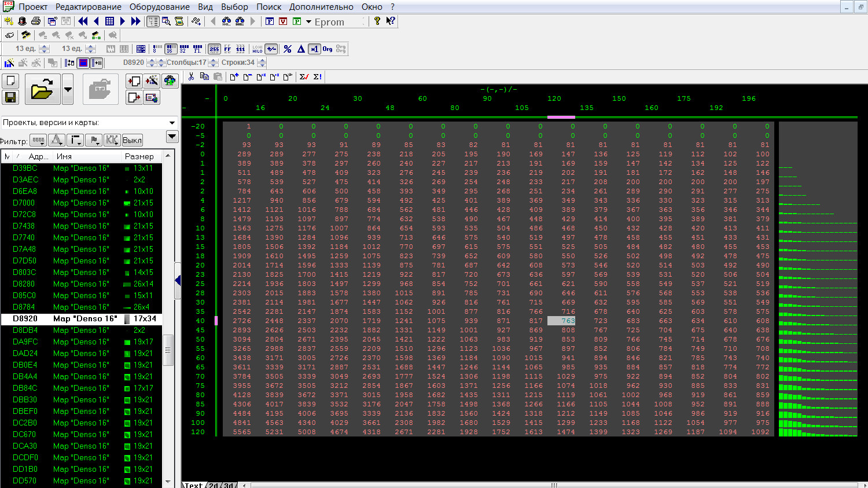Image resolution: width=868 pixels, height=488 pixels.
Task: Open the Eprom dropdown arrow
Action: pyautogui.click(x=308, y=22)
